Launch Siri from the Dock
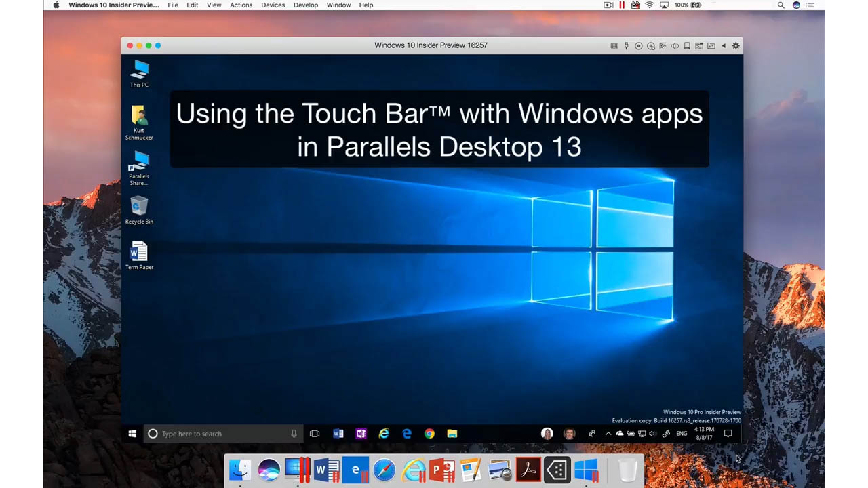The height and width of the screenshot is (488, 868). click(x=269, y=470)
